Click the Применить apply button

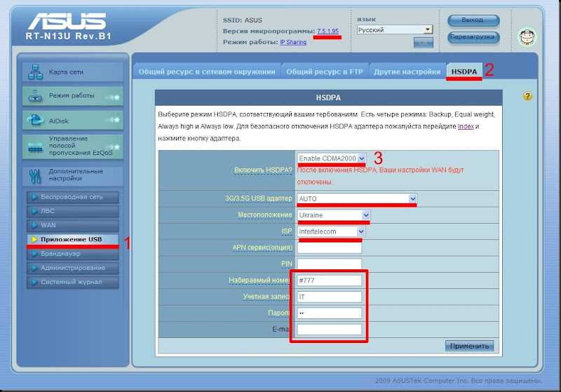[469, 346]
